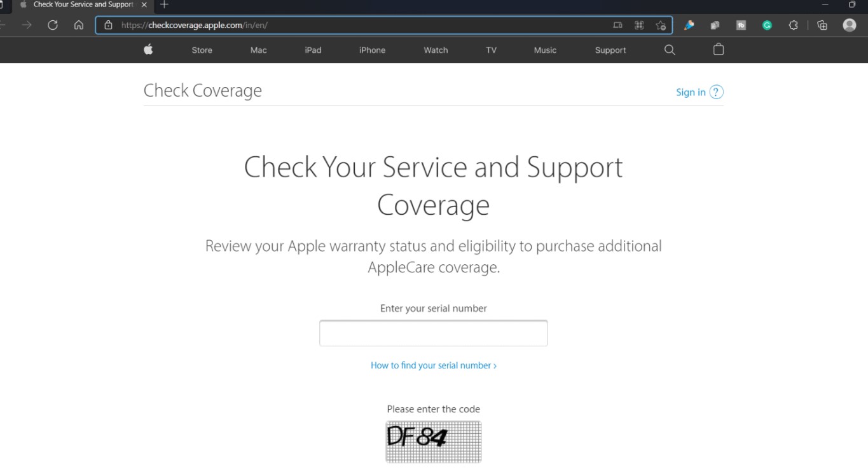Open the TV menu item
This screenshot has height=472, width=868.
(x=491, y=50)
